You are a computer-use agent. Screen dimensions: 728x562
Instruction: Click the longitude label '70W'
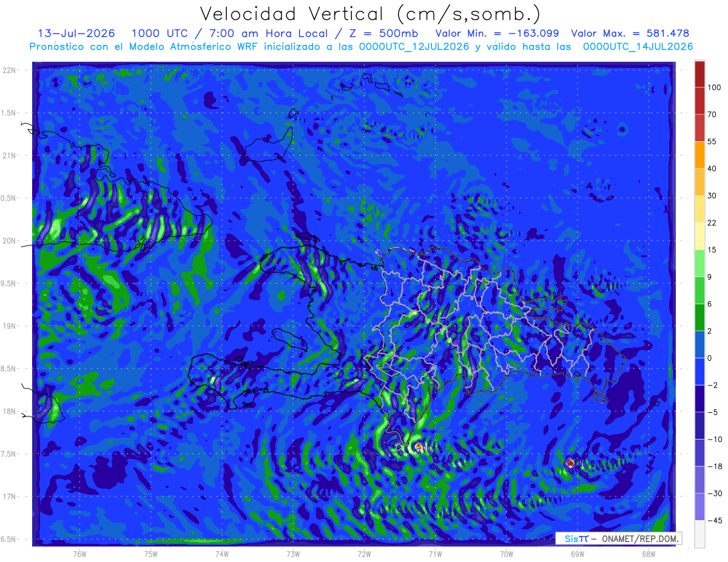(506, 554)
